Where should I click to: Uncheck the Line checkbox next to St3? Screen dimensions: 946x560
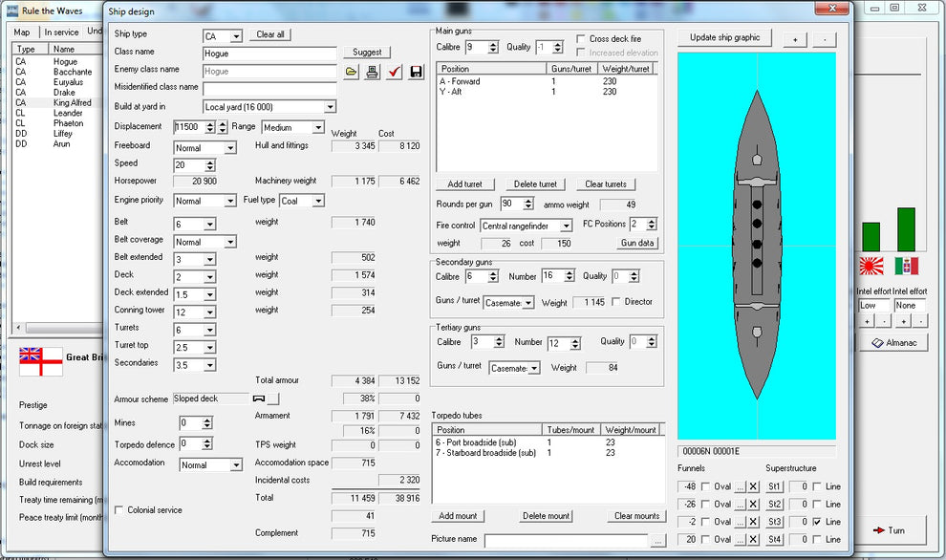[x=819, y=522]
